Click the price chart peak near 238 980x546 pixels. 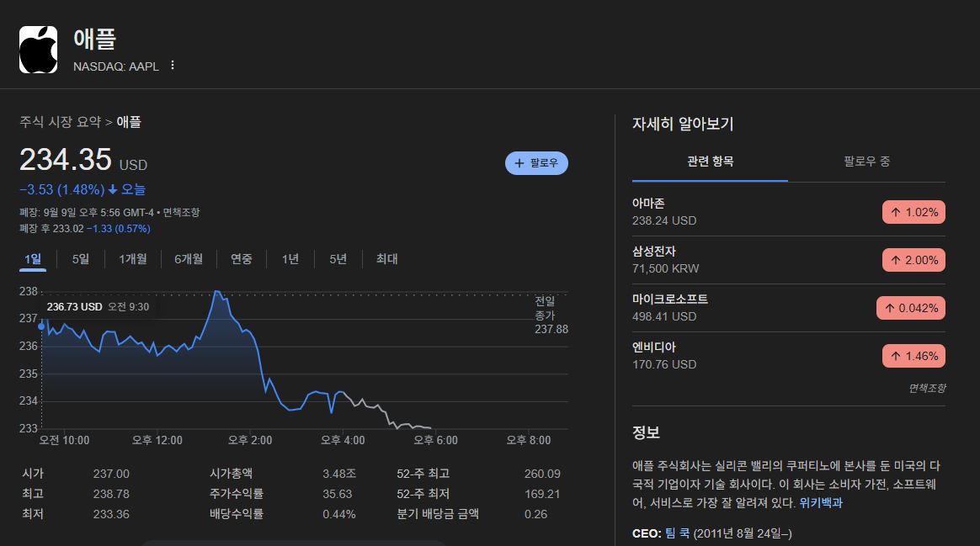(x=217, y=292)
